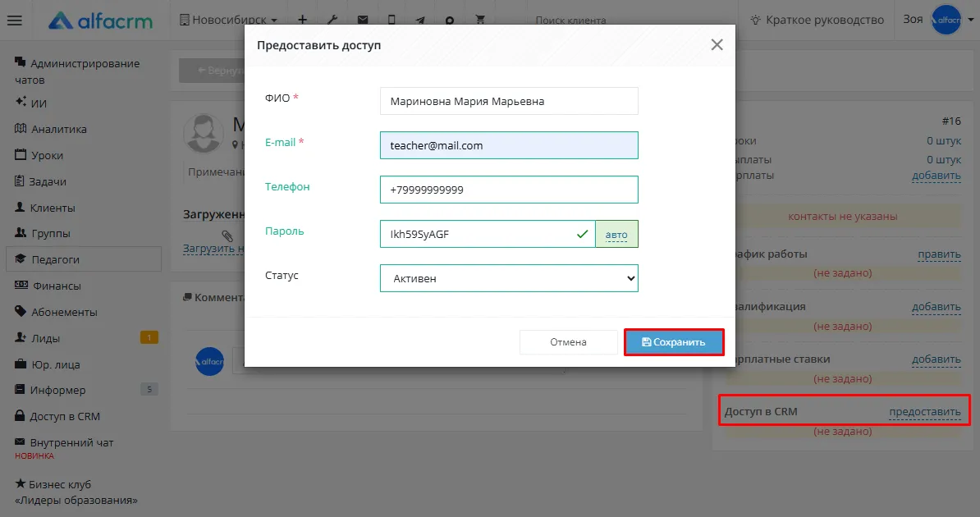This screenshot has height=517, width=980.
Task: Click the Отмена button
Action: pyautogui.click(x=568, y=342)
